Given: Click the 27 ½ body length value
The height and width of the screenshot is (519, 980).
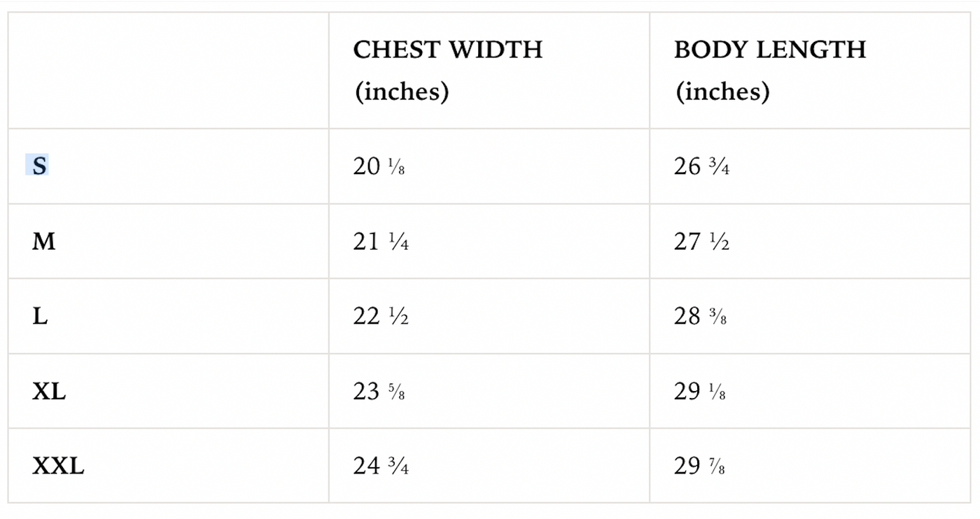Looking at the screenshot, I should pyautogui.click(x=702, y=242).
